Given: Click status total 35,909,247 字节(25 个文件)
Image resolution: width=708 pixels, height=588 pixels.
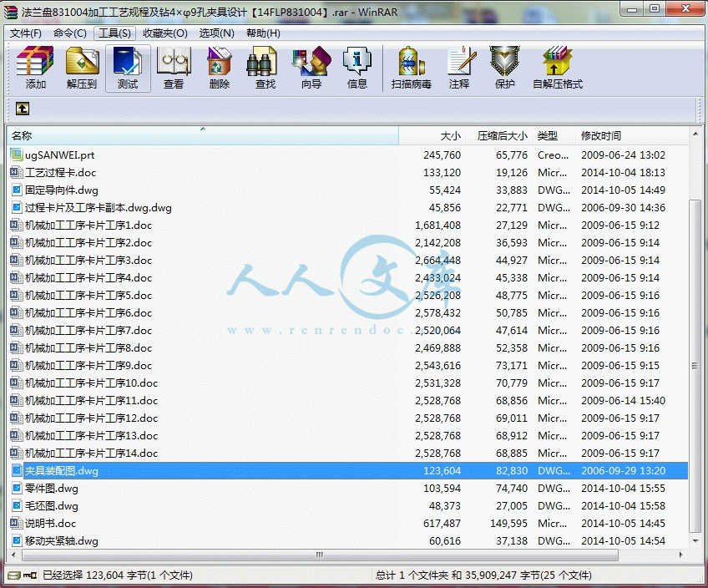Looking at the screenshot, I should coord(528,575).
